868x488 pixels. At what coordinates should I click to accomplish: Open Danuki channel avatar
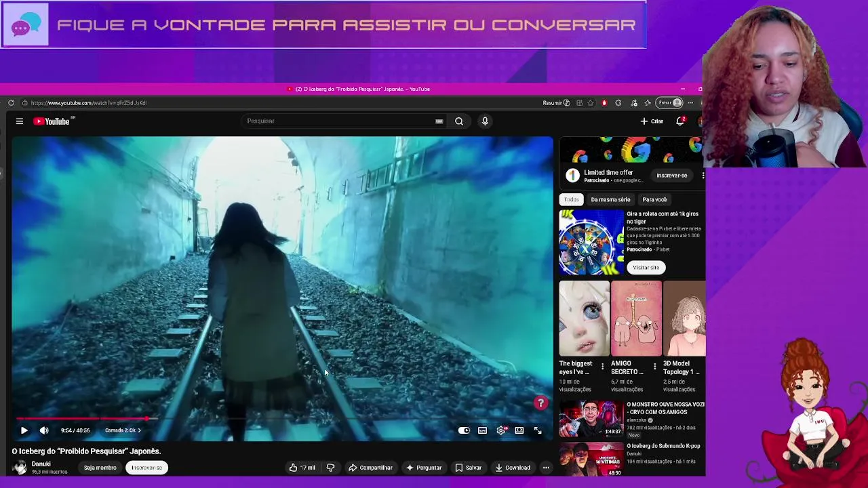20,468
